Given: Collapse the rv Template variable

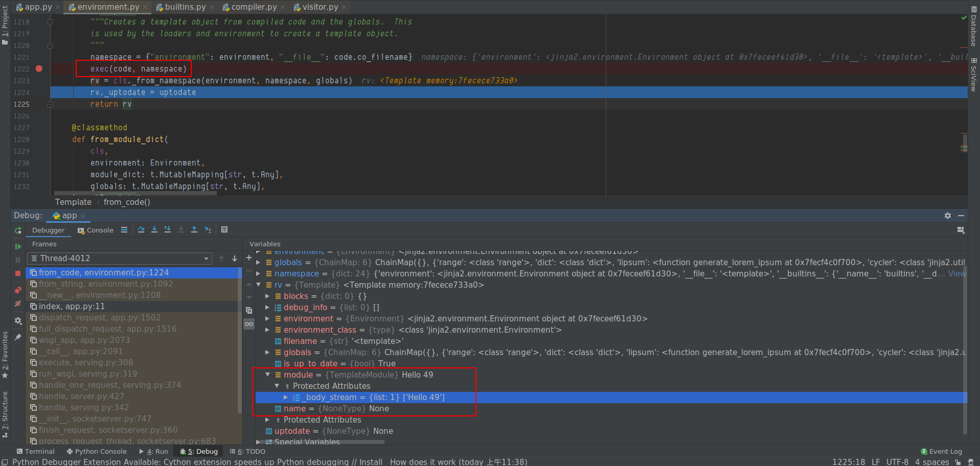Looking at the screenshot, I should coord(259,285).
